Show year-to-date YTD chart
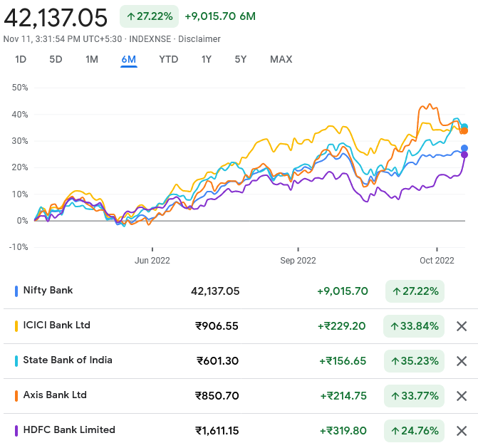Viewport: 478px width, 448px height. point(169,59)
